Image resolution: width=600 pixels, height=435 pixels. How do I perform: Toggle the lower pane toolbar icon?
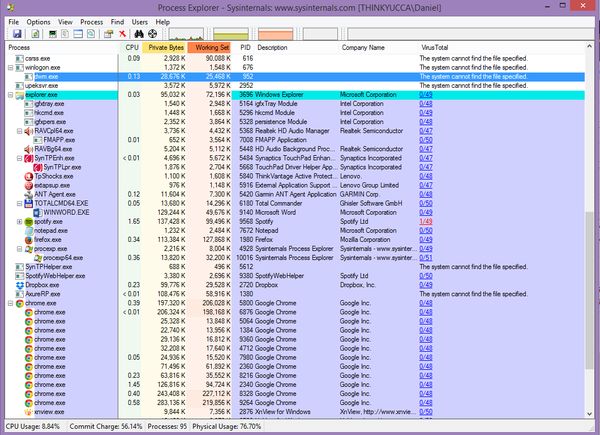click(x=78, y=34)
